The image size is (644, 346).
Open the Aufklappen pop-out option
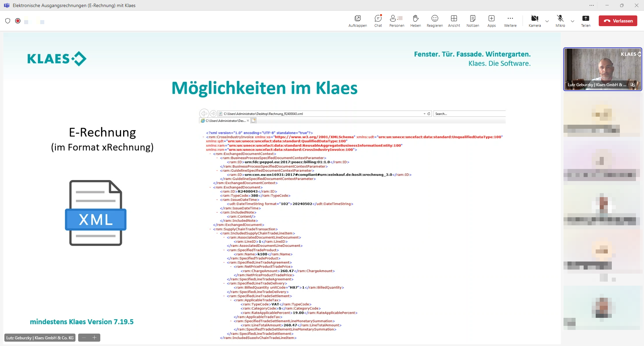click(358, 21)
